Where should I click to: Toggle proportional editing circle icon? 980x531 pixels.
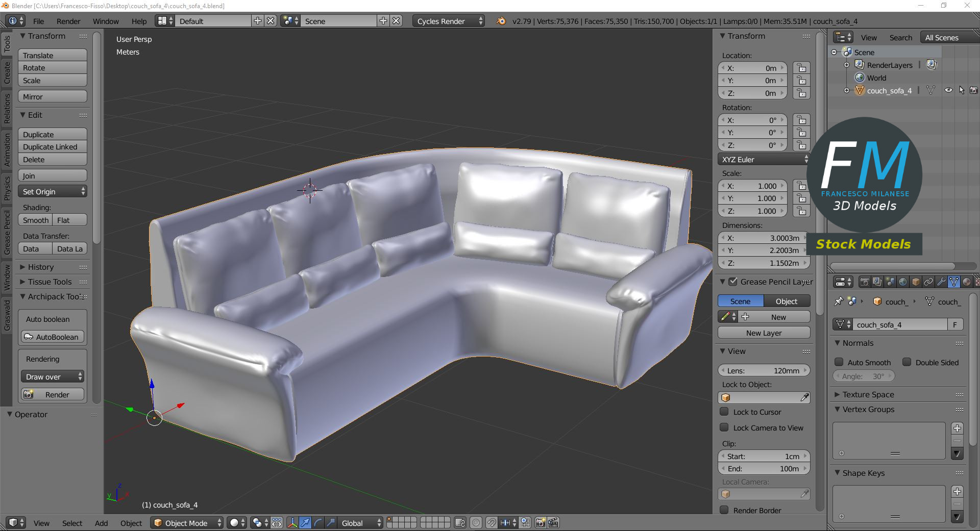pos(476,523)
